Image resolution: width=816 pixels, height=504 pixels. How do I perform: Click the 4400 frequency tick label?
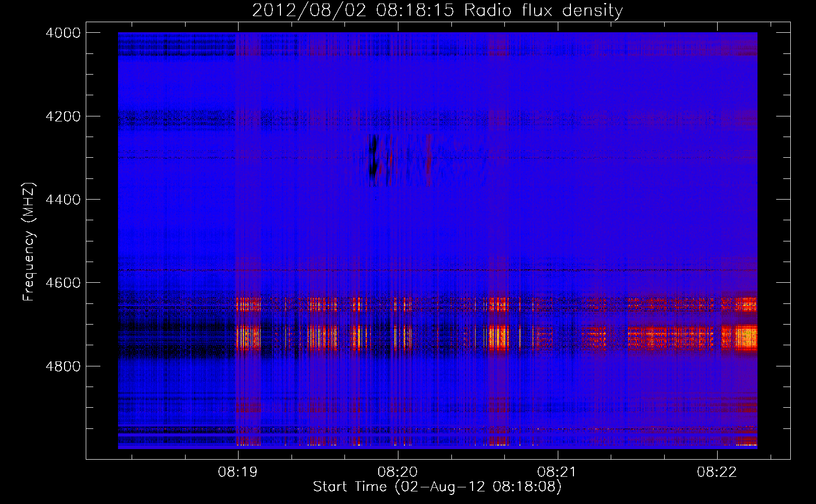pyautogui.click(x=63, y=200)
